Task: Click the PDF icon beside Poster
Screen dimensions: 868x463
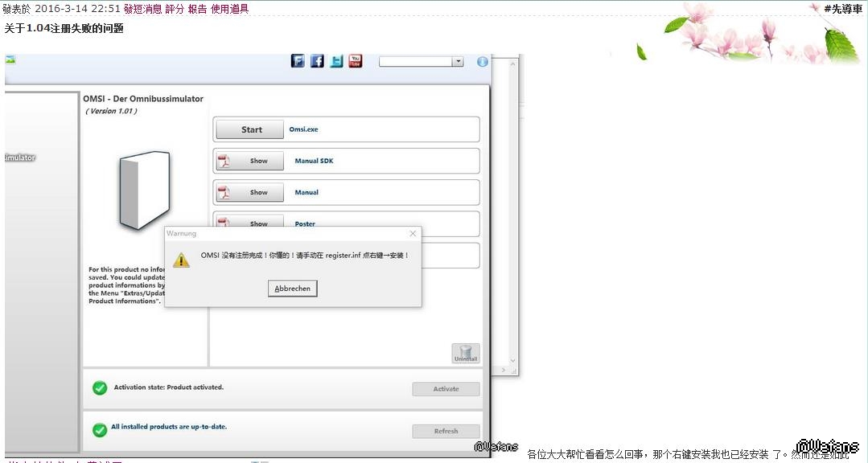Action: point(224,223)
